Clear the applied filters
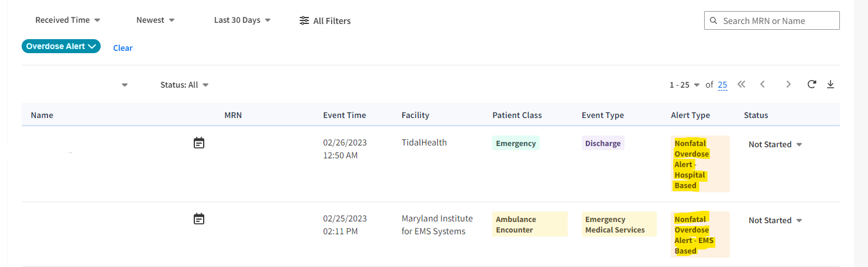 123,48
